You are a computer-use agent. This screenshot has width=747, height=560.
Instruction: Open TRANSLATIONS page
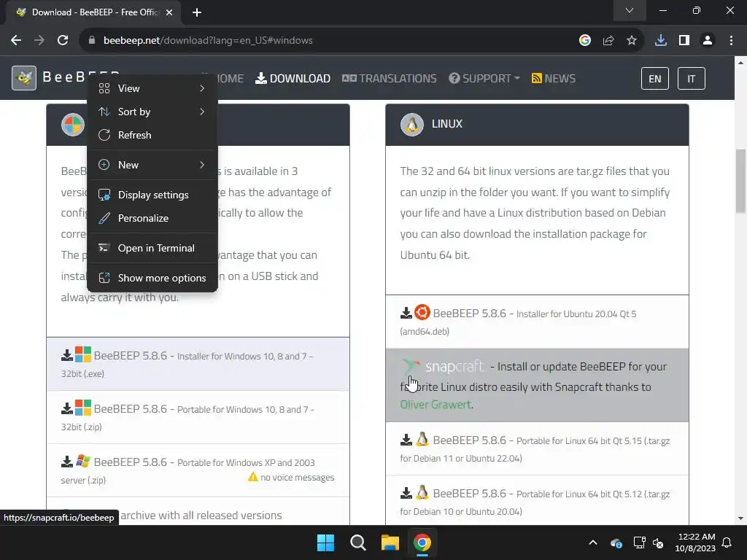[x=390, y=79]
